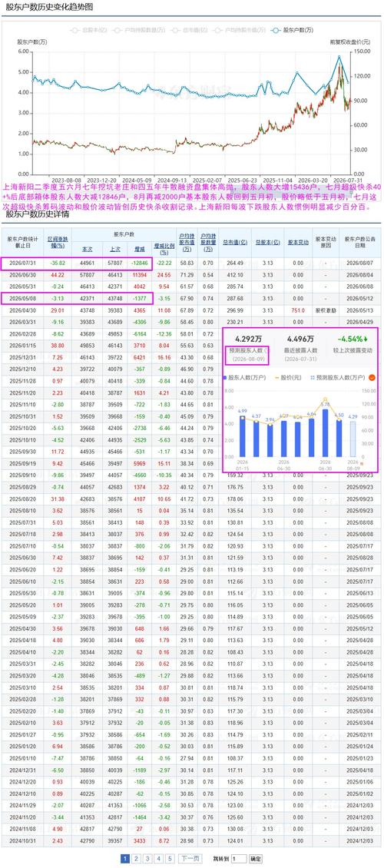Click the 股东户数历史变化趋势图 heading
Image resolution: width=384 pixels, height=868 pixels.
[x=48, y=7]
